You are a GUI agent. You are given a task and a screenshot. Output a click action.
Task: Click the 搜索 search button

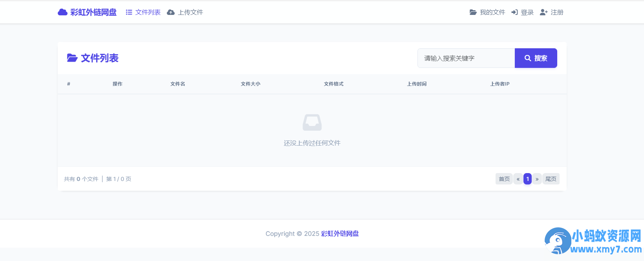tap(536, 58)
